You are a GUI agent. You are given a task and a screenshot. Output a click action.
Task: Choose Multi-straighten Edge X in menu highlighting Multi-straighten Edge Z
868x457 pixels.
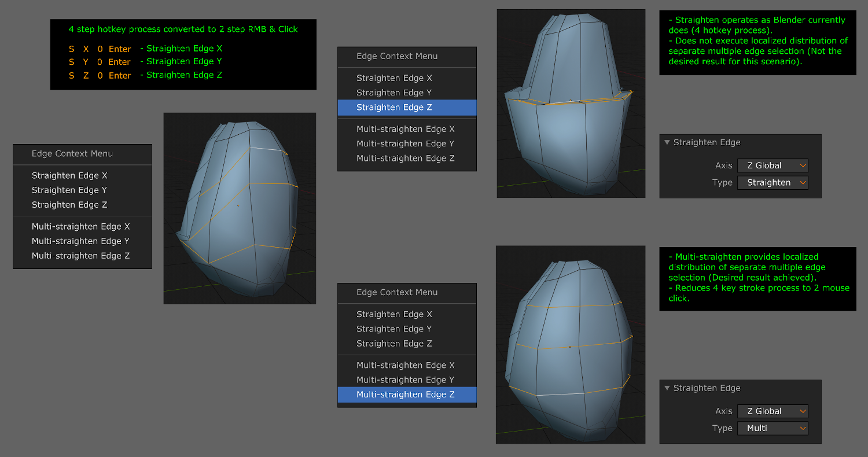(407, 365)
